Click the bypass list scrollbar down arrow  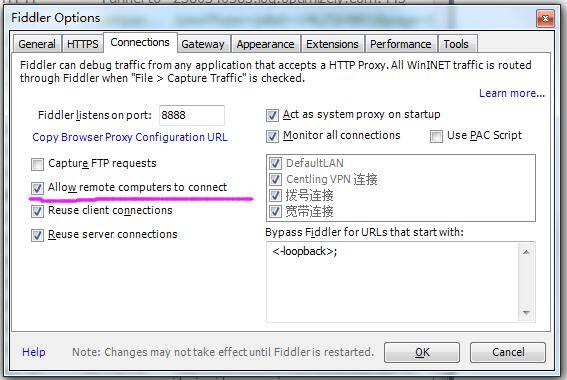click(x=526, y=313)
